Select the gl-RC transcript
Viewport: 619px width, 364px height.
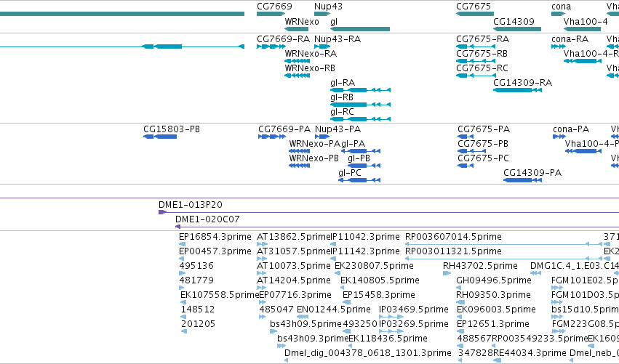pyautogui.click(x=342, y=112)
